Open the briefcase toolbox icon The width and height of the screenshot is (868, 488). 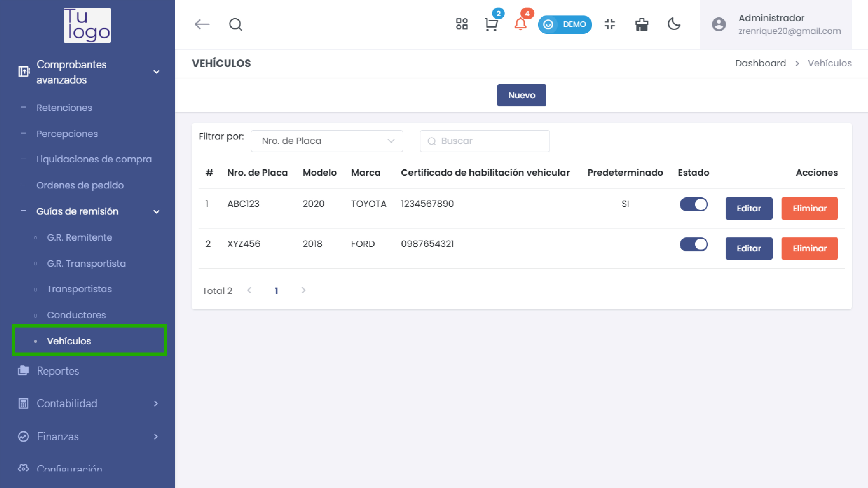641,25
